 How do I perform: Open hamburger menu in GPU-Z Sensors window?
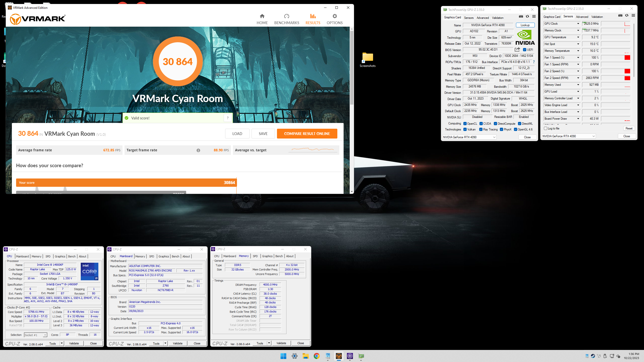tap(633, 16)
